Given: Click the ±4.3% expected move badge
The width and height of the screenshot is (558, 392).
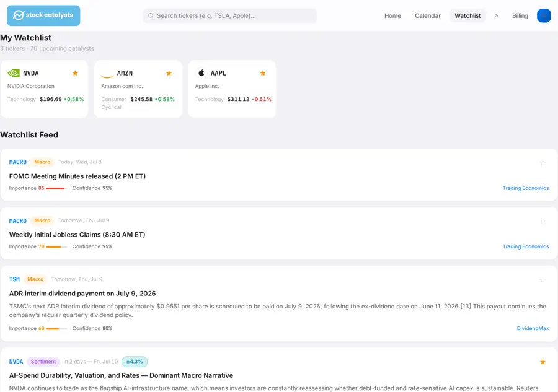Looking at the screenshot, I should tap(135, 362).
